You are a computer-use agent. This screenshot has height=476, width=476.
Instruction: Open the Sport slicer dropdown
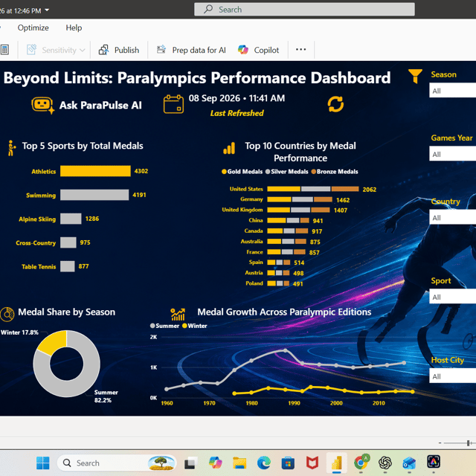[453, 297]
